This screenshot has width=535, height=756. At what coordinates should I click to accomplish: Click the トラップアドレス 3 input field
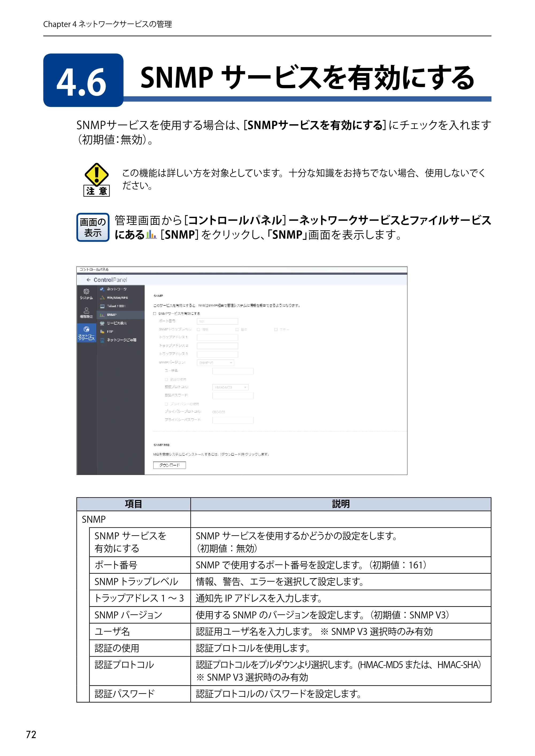pos(217,354)
